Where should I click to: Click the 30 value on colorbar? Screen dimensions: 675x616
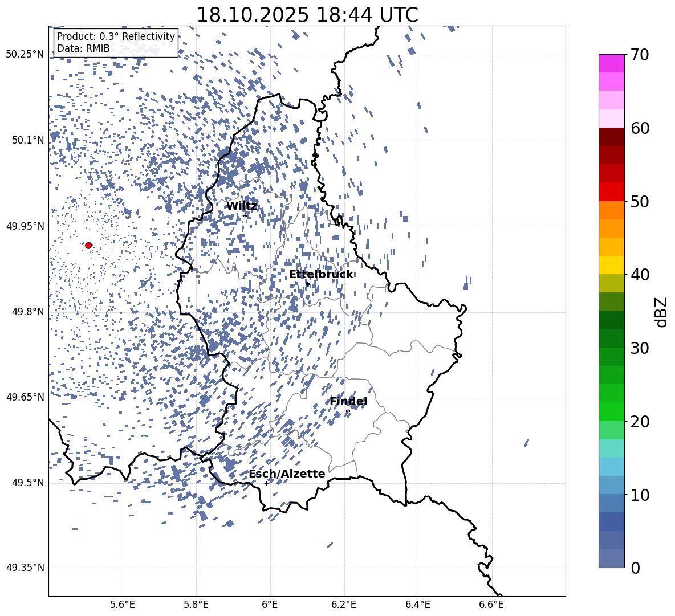pyautogui.click(x=640, y=348)
